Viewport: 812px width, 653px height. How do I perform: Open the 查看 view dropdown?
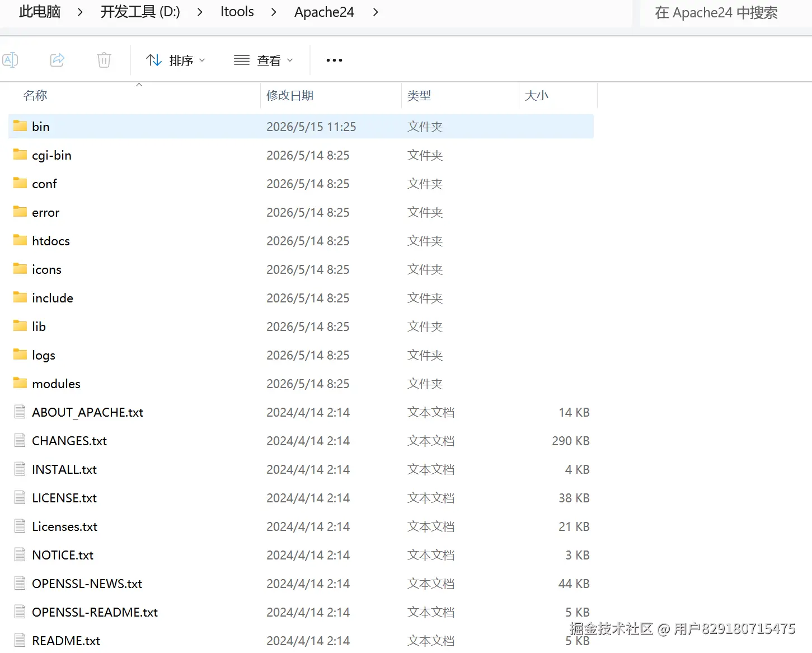coord(264,60)
